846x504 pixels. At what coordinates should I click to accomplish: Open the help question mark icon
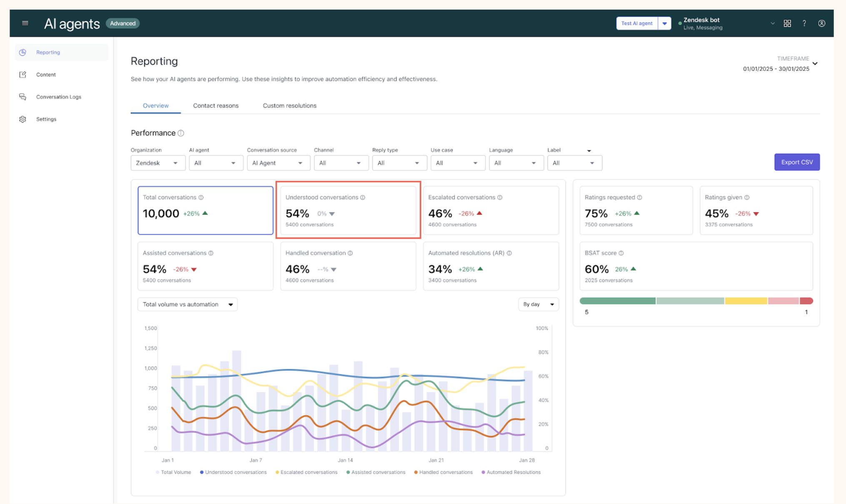pyautogui.click(x=804, y=23)
